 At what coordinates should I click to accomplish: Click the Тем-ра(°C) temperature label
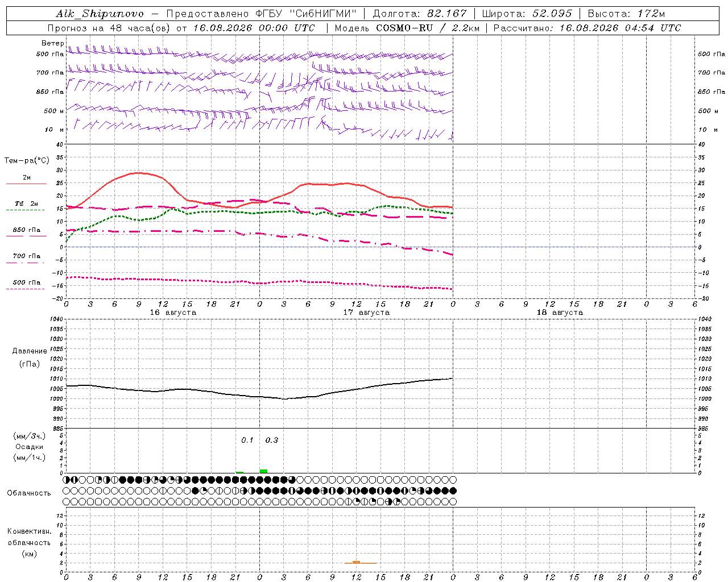point(27,161)
